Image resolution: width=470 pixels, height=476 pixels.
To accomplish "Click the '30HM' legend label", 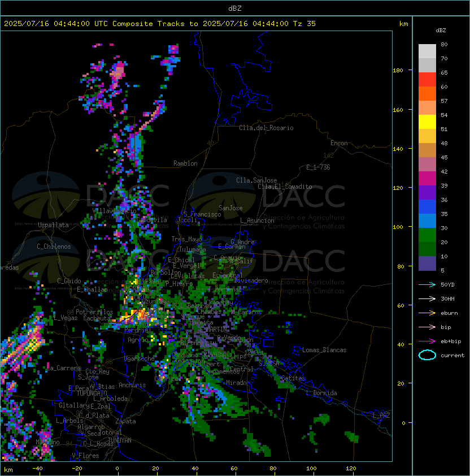I will coord(447,298).
